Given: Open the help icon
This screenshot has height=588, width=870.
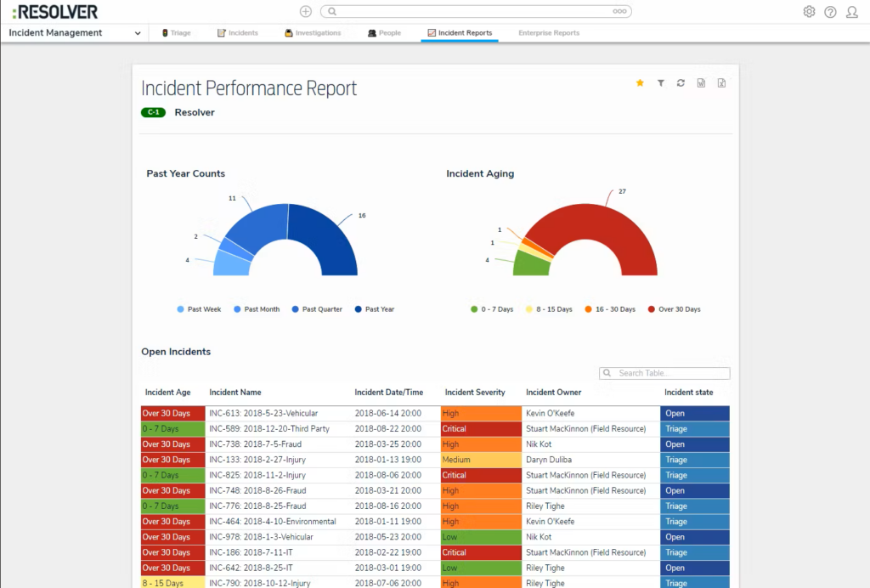Looking at the screenshot, I should (x=830, y=11).
